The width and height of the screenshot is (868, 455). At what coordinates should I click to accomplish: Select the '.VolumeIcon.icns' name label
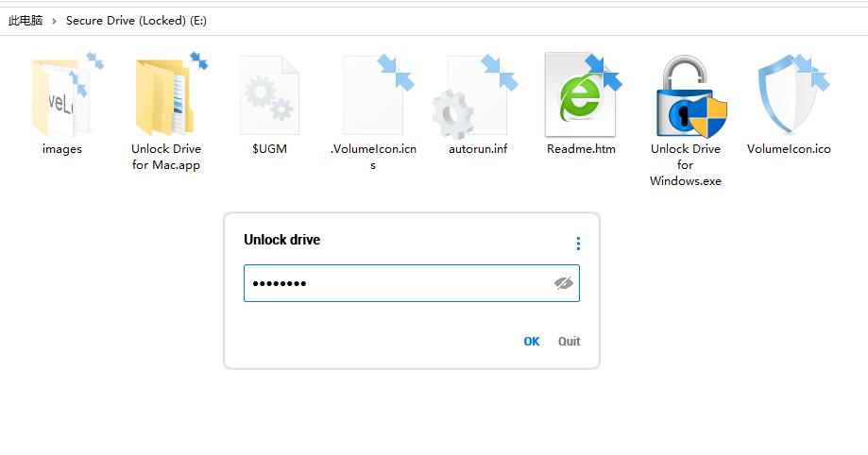point(373,157)
